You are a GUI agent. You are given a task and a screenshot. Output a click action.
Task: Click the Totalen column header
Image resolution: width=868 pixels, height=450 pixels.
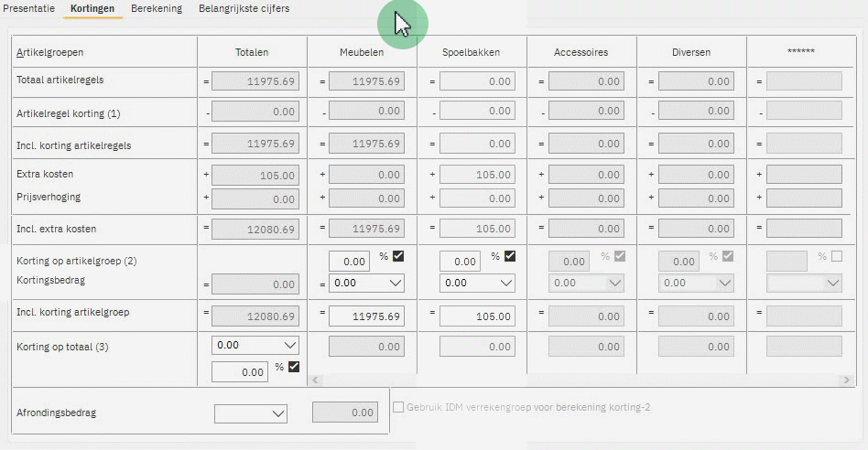point(252,52)
